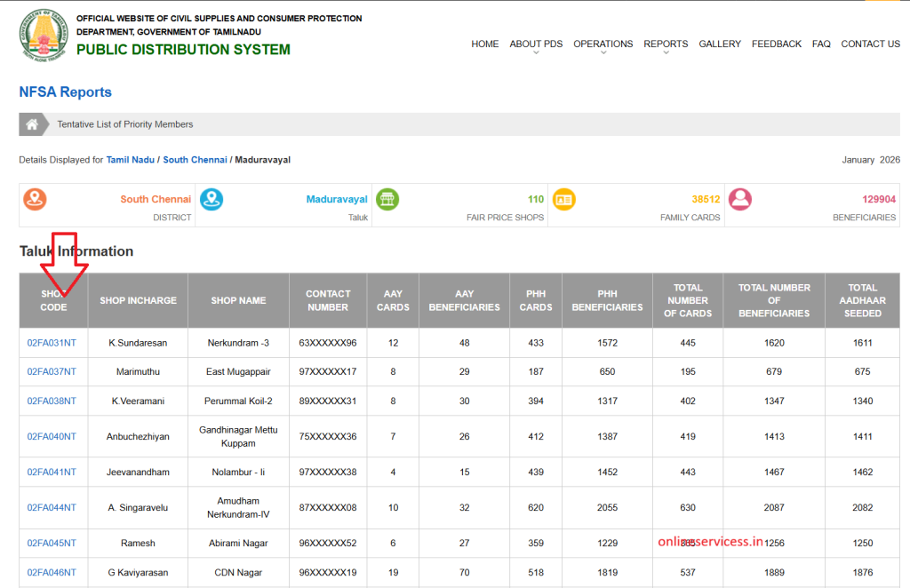Click the Shop Code column header
This screenshot has height=588, width=910.
tap(53, 300)
